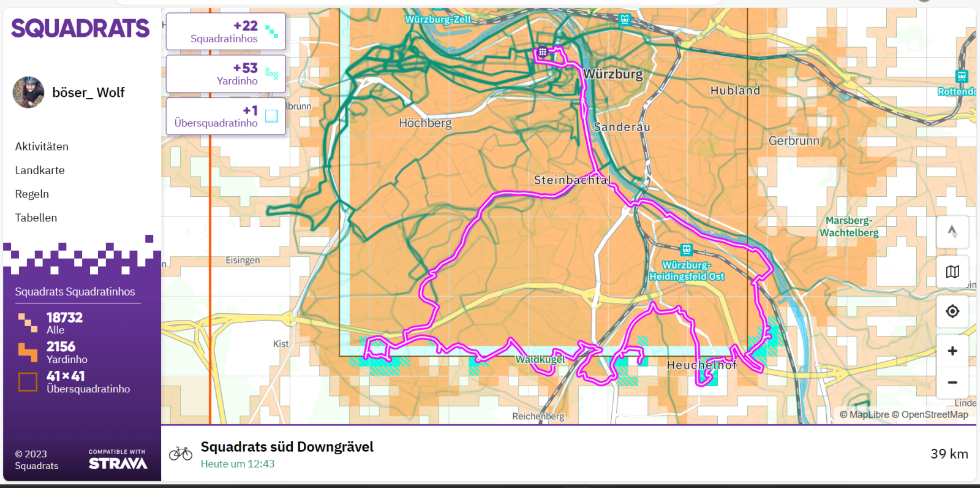Click the 39 km distance value
The image size is (980, 488).
click(949, 454)
